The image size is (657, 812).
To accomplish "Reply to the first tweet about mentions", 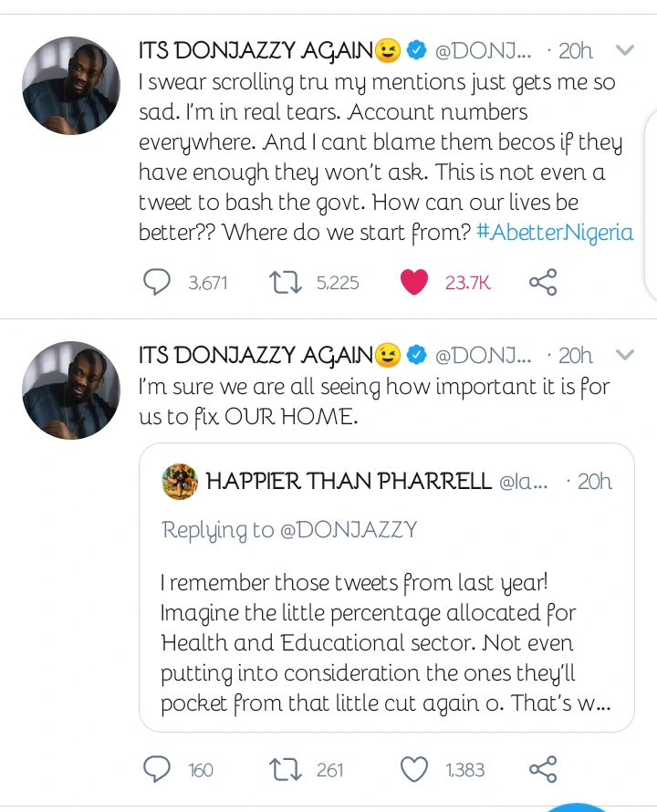I will coord(158,283).
